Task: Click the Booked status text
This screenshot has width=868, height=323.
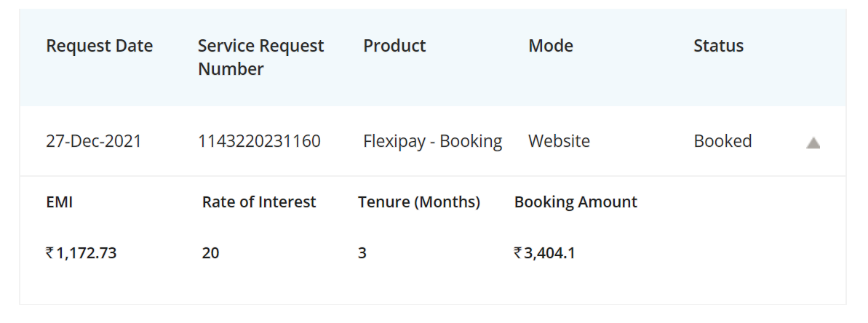Action: 722,141
